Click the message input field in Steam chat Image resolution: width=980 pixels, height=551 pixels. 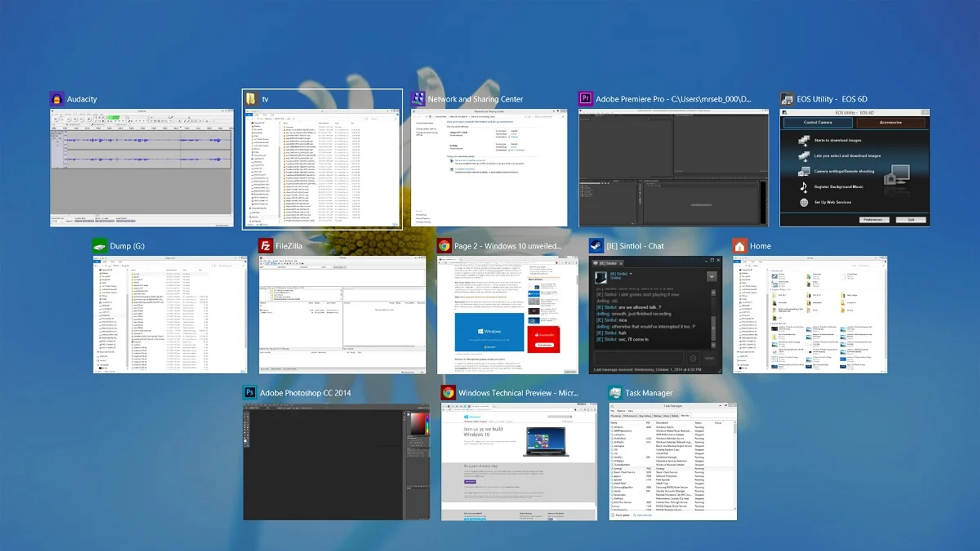(639, 358)
